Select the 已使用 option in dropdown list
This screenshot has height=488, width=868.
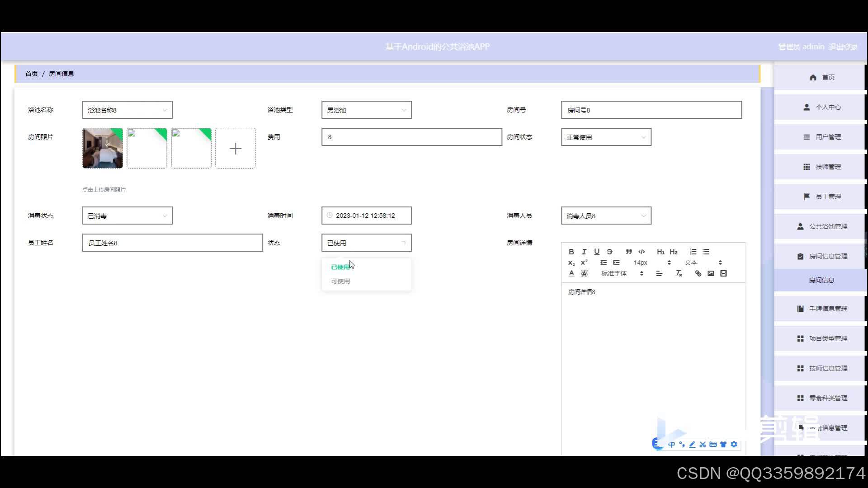coord(366,267)
